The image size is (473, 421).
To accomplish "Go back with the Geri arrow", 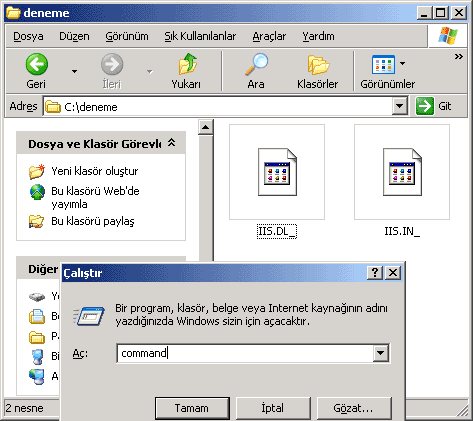I will [37, 64].
